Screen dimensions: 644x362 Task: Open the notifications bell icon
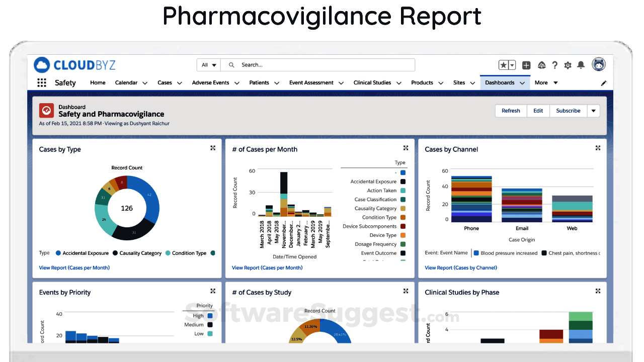tap(581, 65)
